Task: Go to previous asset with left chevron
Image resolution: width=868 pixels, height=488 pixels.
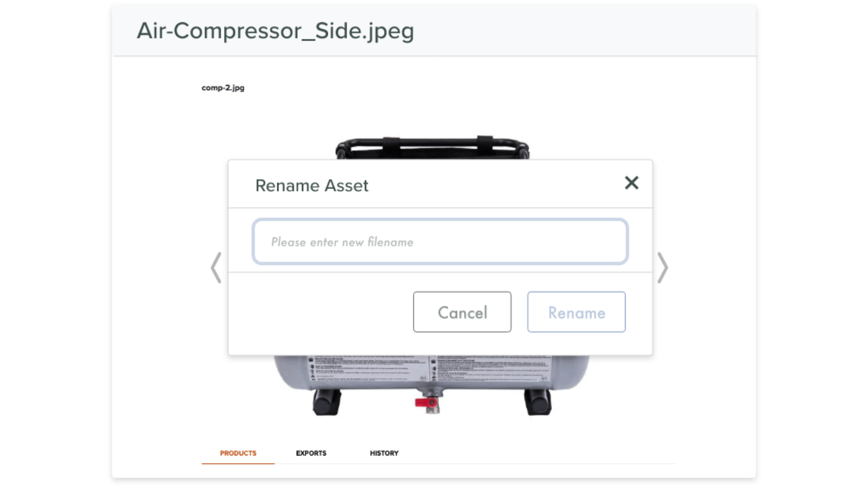Action: (x=216, y=267)
